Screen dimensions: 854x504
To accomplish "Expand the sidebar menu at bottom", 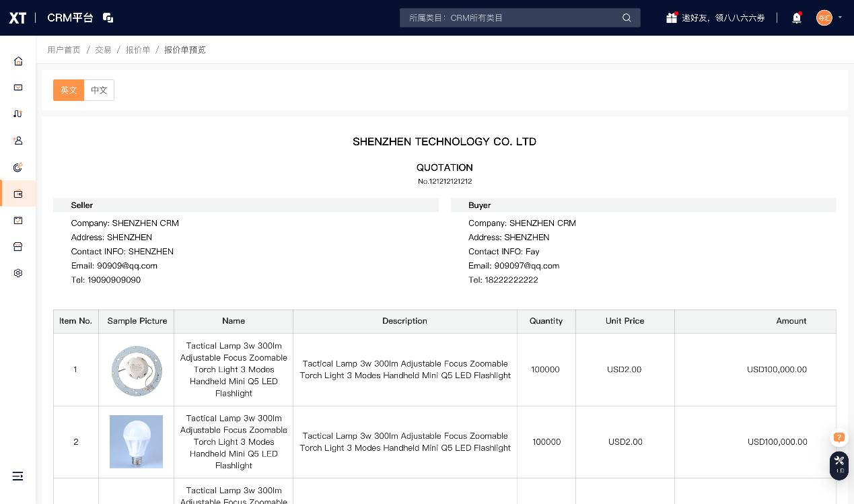I will pos(18,476).
